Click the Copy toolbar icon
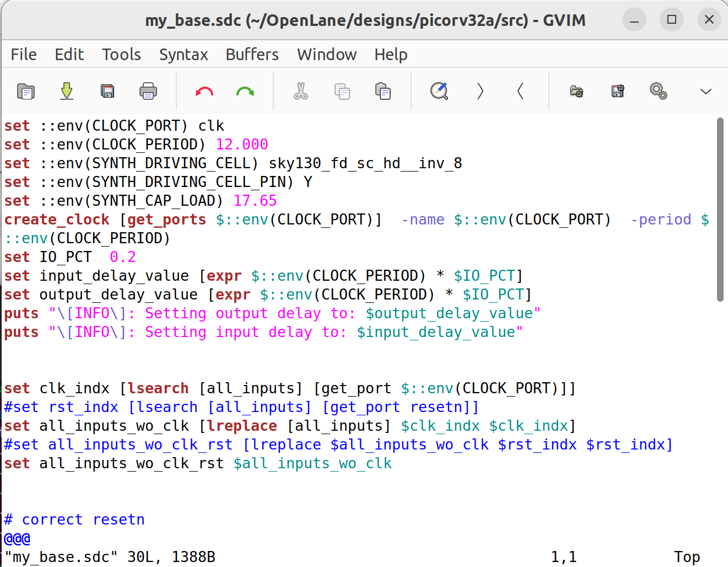 coord(342,91)
